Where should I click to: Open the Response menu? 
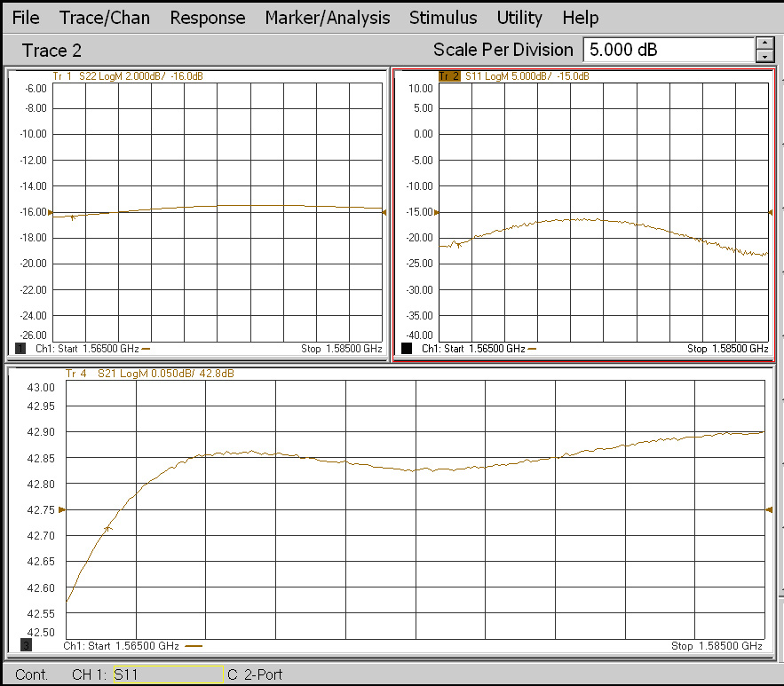tap(208, 18)
